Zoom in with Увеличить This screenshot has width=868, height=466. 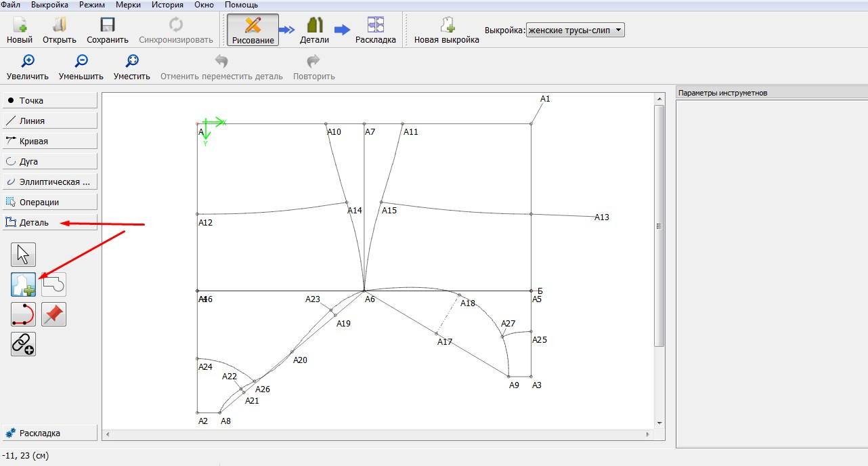pos(28,68)
